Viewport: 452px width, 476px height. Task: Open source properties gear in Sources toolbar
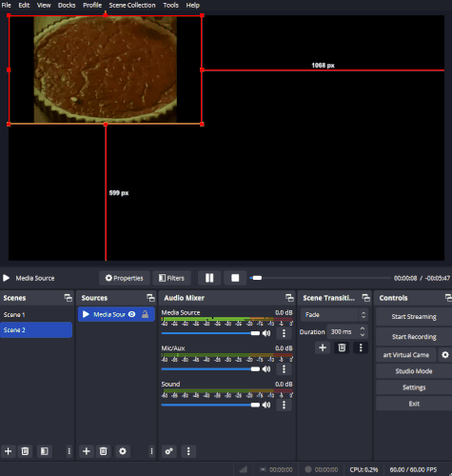click(x=123, y=451)
